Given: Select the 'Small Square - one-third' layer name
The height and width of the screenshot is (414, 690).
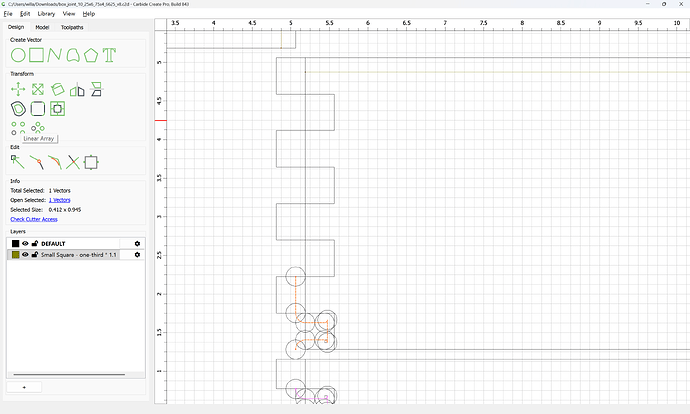Looking at the screenshot, I should [x=79, y=255].
